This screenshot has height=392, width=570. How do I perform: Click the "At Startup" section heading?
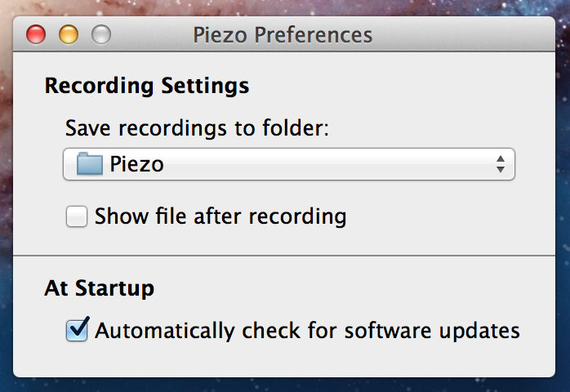point(100,288)
